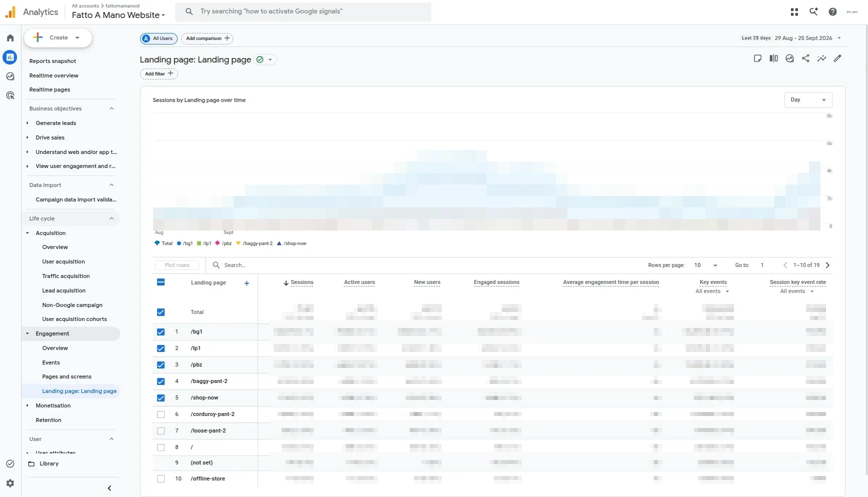The image size is (868, 497).
Task: Click Add comparison button
Action: tap(207, 38)
